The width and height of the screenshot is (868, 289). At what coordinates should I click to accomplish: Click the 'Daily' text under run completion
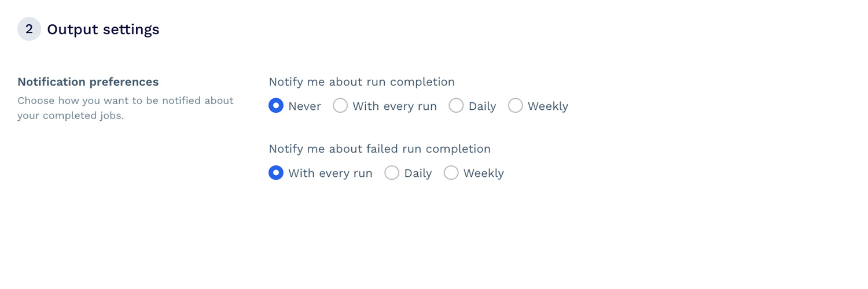(x=482, y=106)
